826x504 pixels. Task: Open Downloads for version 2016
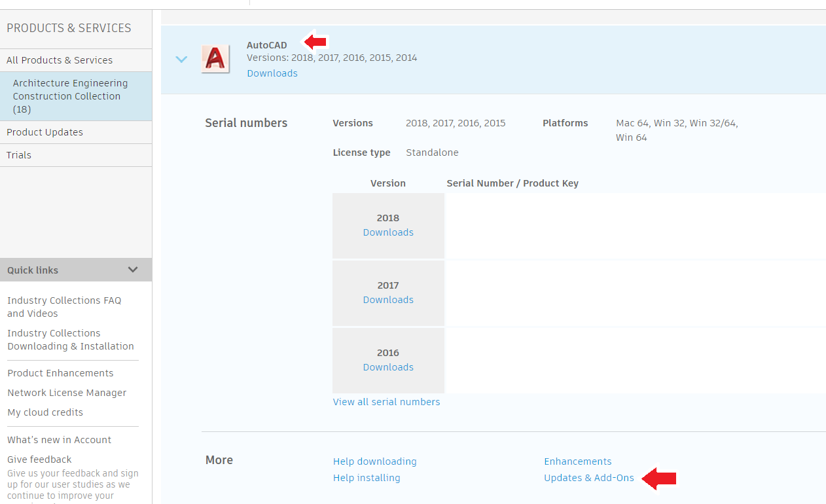pyautogui.click(x=388, y=367)
